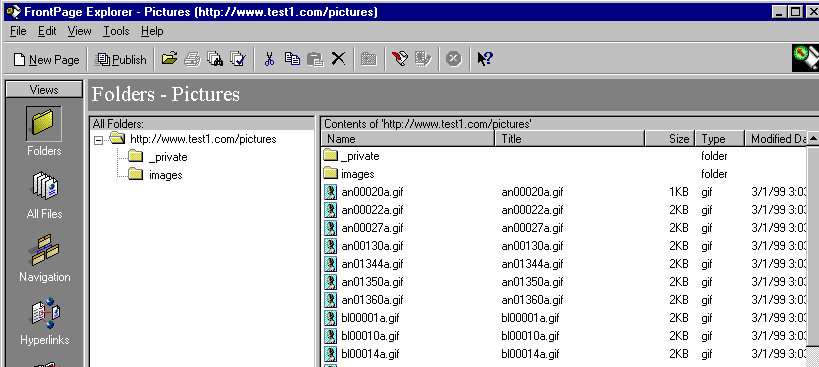Click the FrontPage logo icon in toolbar corner
The width and height of the screenshot is (819, 367).
(805, 57)
